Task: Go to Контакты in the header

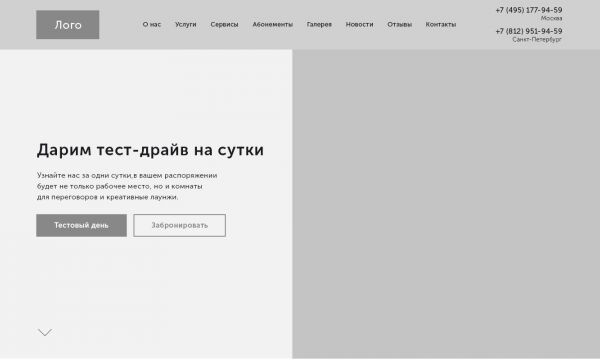Action: tap(441, 24)
